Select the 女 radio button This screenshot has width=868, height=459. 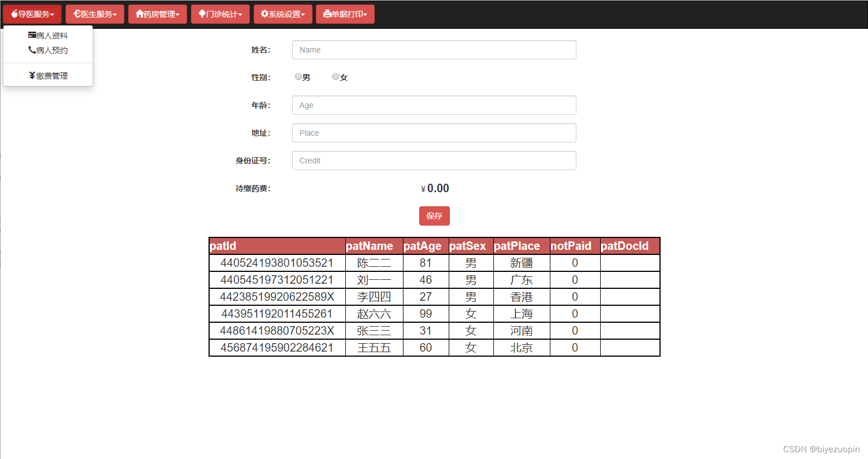tap(336, 77)
